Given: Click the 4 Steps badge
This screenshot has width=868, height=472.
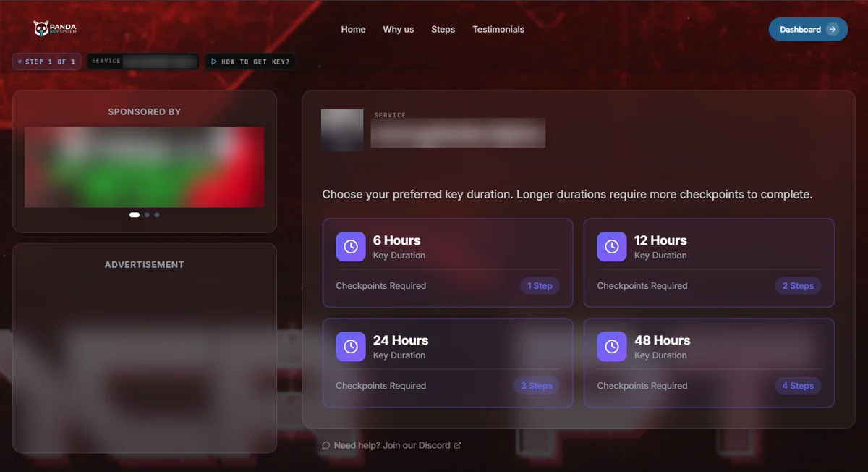Looking at the screenshot, I should [798, 386].
